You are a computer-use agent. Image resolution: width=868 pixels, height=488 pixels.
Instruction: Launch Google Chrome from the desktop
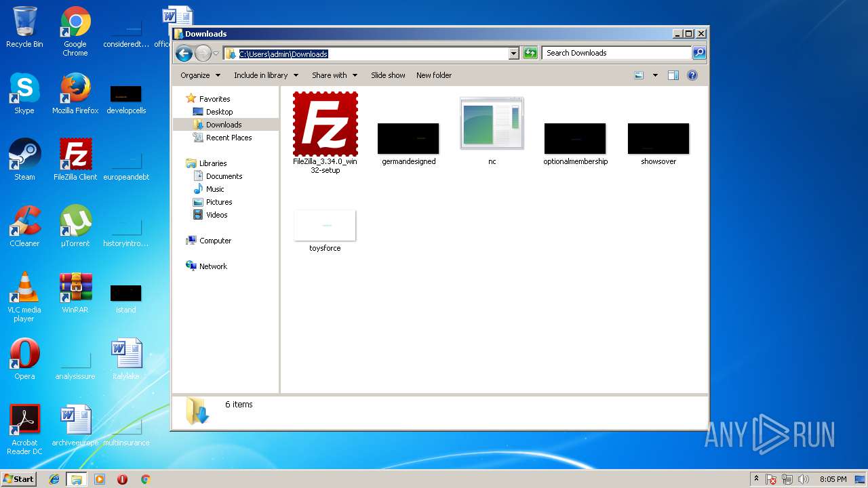(x=75, y=31)
